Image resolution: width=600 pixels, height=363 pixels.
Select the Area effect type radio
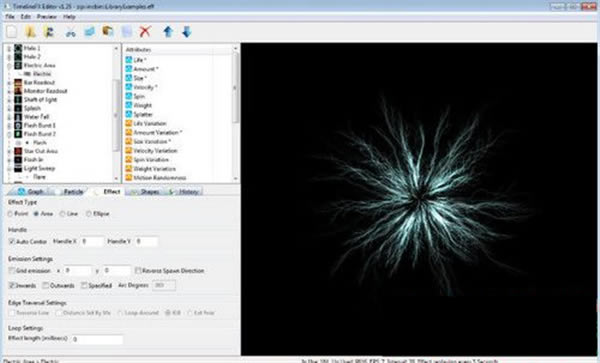coord(36,214)
